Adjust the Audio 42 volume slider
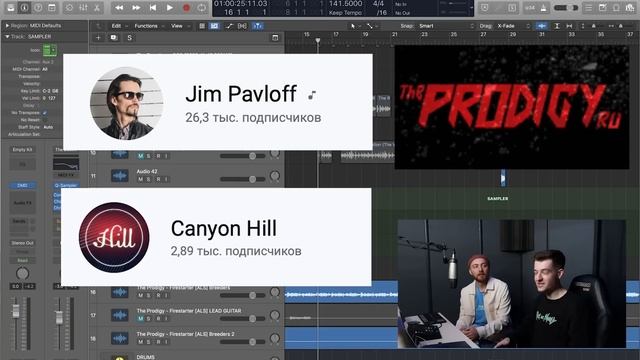 (243, 179)
